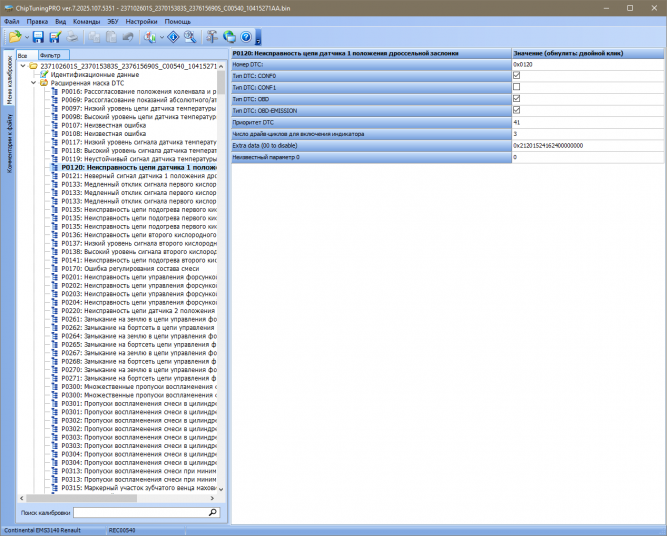
Task: Enable the Тип DTC: CONF1 checkbox
Action: (516, 87)
